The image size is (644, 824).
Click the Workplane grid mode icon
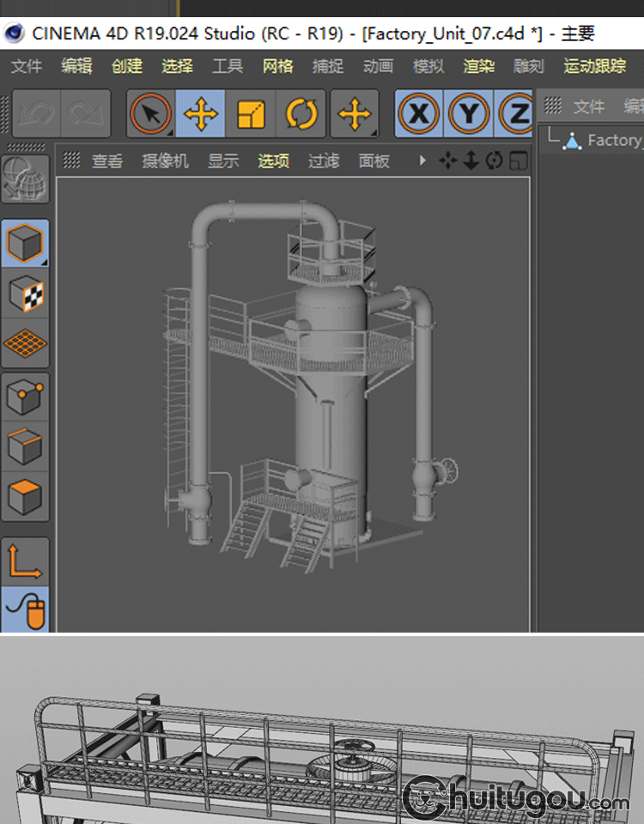point(25,342)
